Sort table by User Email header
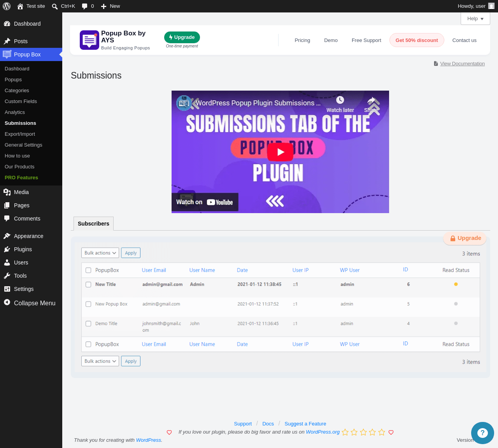 point(154,270)
